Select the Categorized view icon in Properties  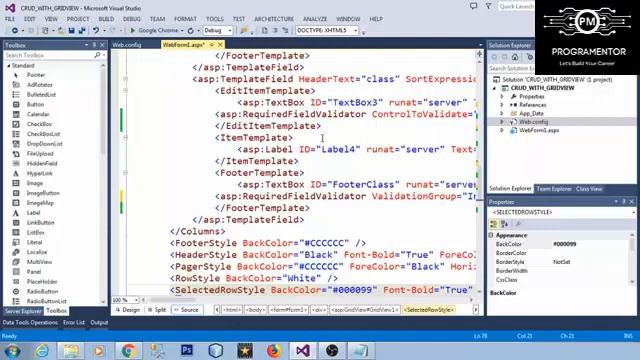tap(494, 224)
